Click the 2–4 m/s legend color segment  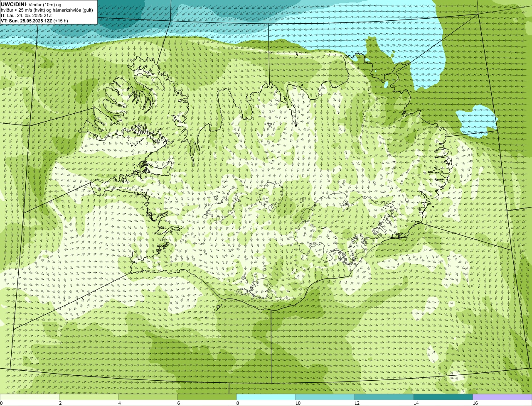(x=89, y=397)
